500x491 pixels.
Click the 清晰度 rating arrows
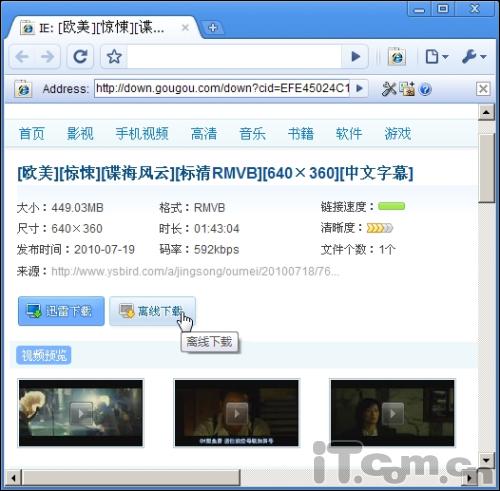380,228
